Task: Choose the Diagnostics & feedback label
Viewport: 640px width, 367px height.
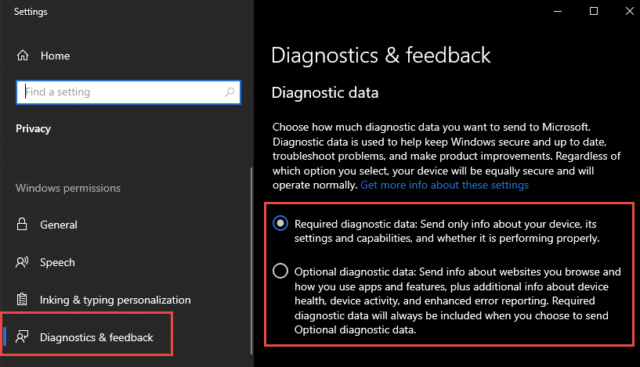Action: tap(97, 337)
